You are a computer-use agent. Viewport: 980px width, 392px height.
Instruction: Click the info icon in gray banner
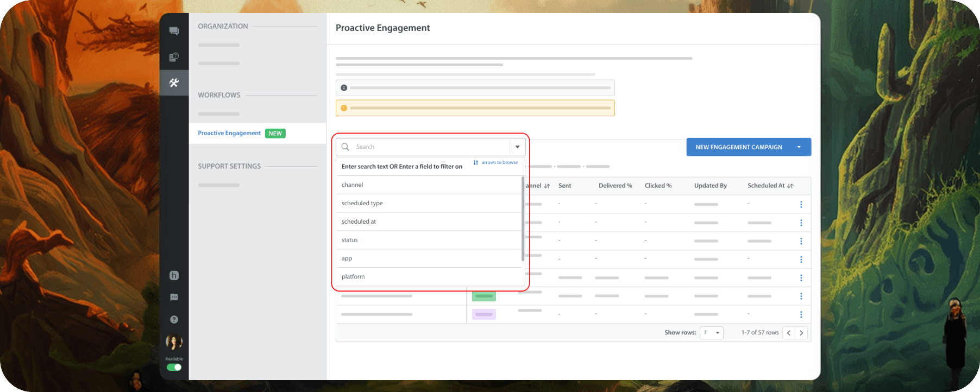(344, 88)
